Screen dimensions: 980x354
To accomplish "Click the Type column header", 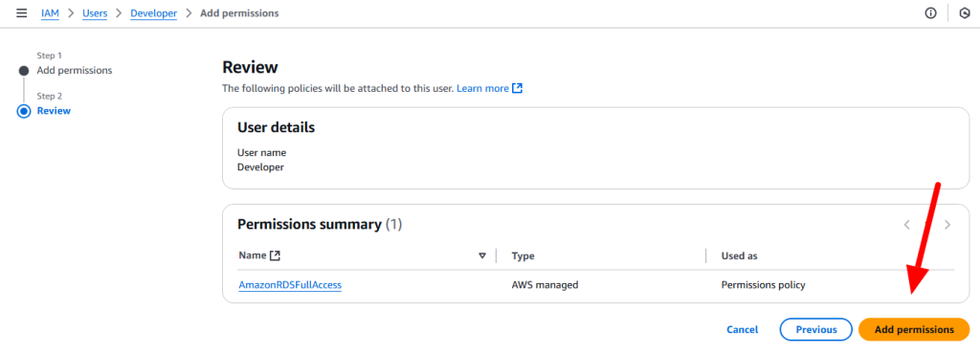I will (523, 256).
